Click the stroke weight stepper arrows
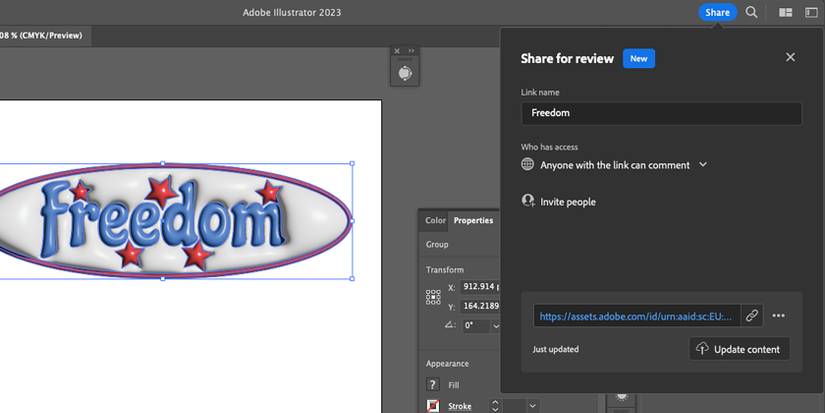This screenshot has height=413, width=825. click(495, 406)
